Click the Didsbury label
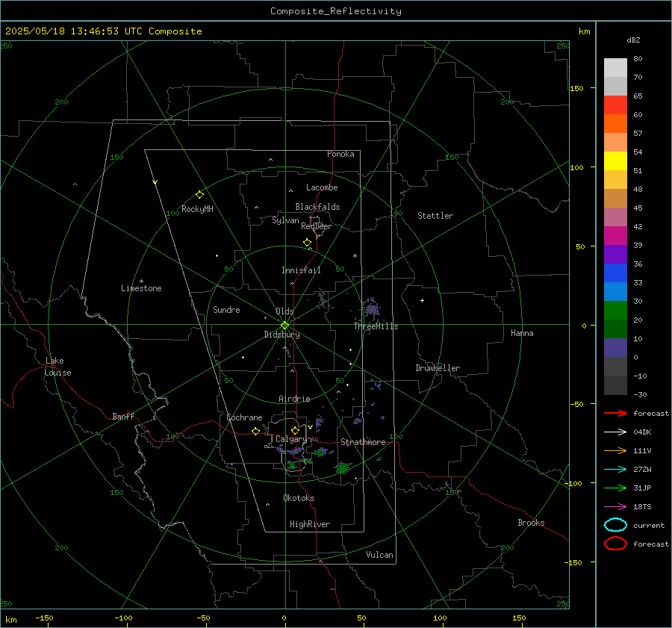Image resolution: width=672 pixels, height=628 pixels. pyautogui.click(x=281, y=335)
